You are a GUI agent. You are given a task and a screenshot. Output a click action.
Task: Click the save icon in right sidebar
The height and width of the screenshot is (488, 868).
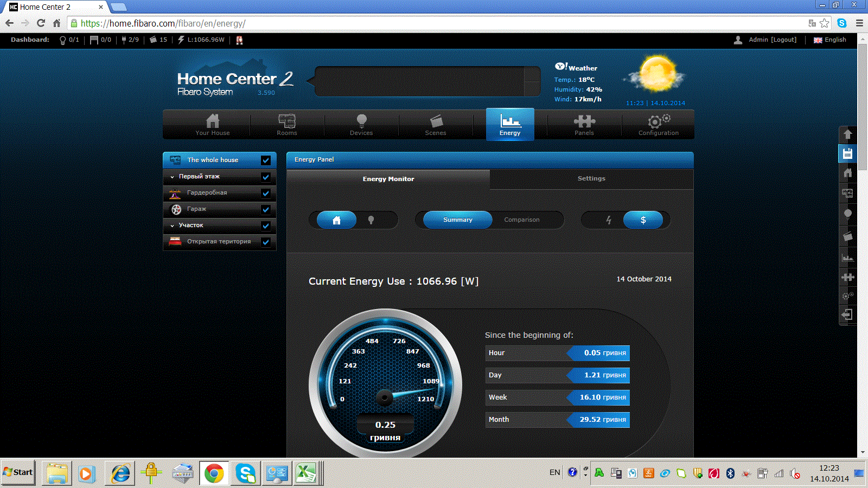[x=847, y=153]
